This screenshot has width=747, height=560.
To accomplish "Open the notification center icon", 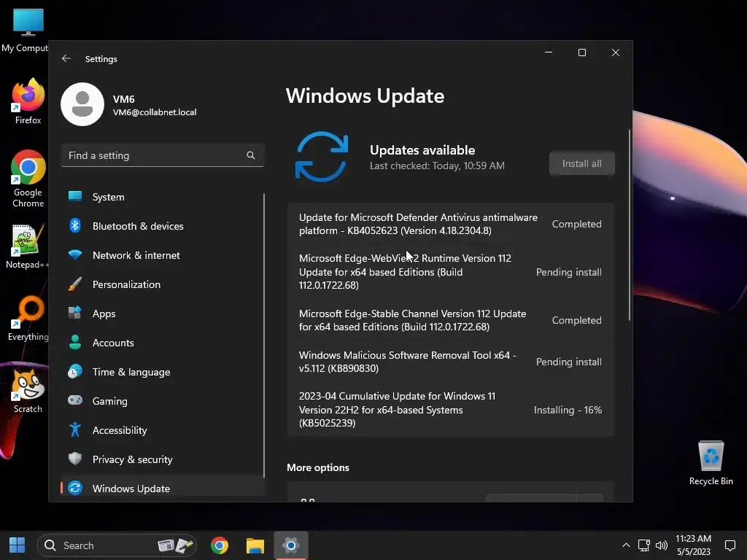I will (x=729, y=545).
